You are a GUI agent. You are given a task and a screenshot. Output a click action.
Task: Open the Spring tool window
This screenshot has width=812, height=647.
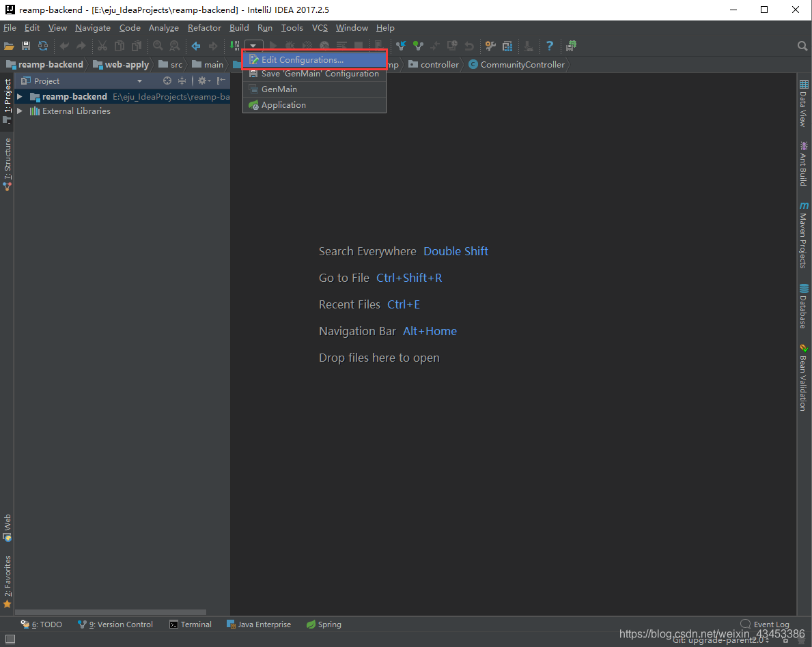[324, 624]
